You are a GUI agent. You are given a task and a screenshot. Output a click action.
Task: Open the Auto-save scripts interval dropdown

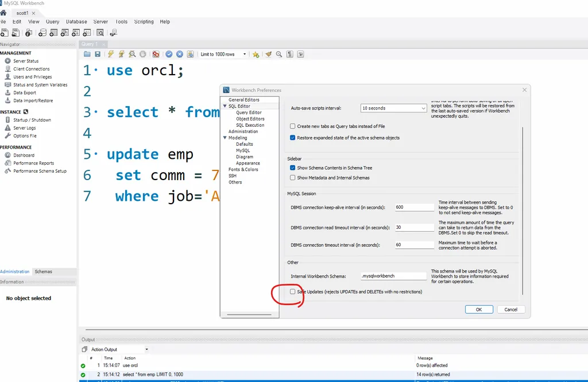tap(393, 108)
